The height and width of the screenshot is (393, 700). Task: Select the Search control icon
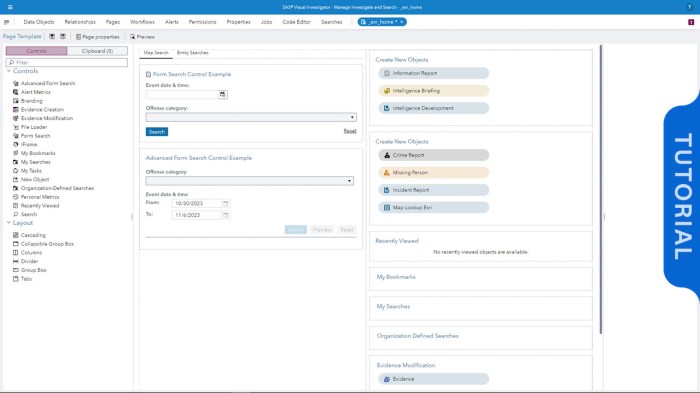(16, 214)
